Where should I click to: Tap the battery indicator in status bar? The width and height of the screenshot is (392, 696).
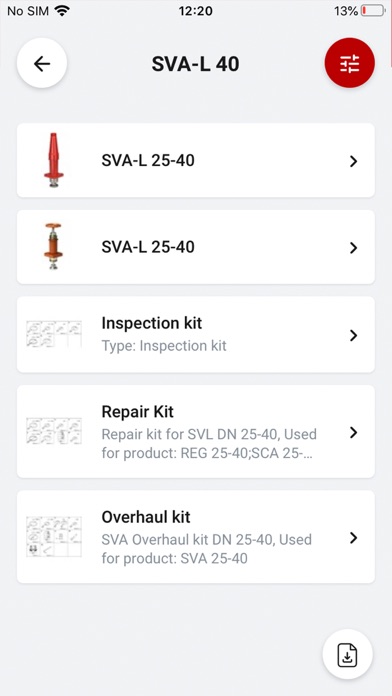(373, 11)
